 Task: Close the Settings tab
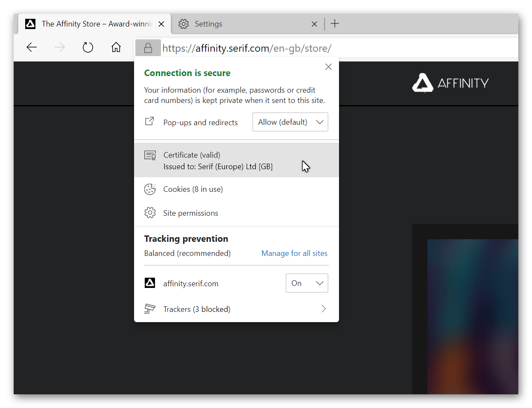pyautogui.click(x=314, y=24)
